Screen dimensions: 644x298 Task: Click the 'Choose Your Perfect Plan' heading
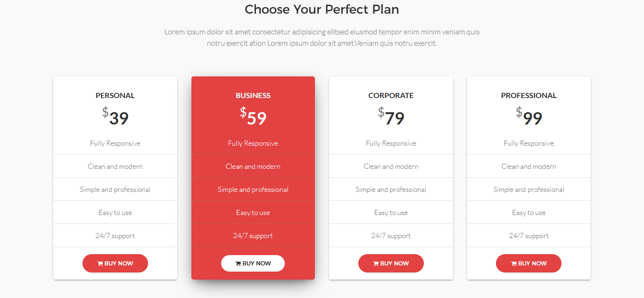point(322,9)
